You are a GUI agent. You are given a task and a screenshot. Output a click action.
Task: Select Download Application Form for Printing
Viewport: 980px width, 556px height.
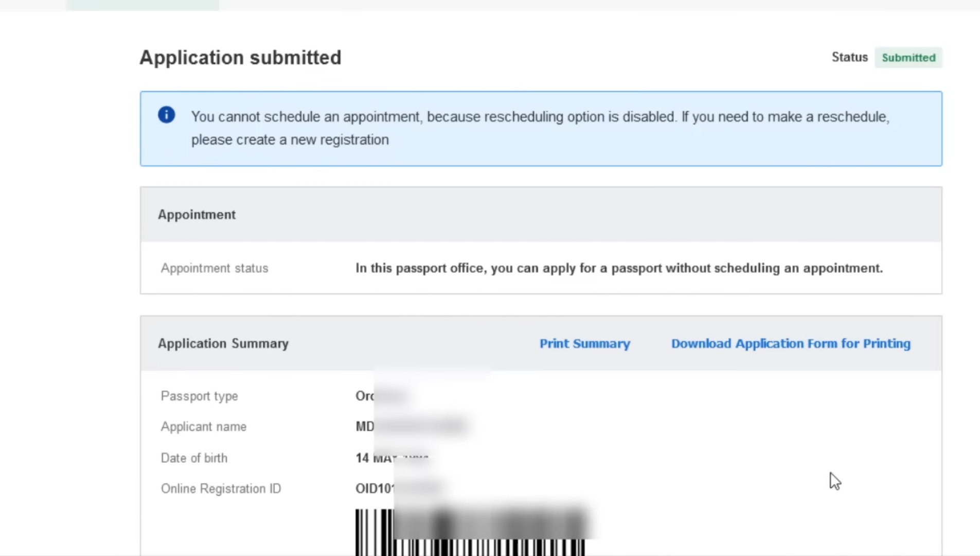point(790,343)
